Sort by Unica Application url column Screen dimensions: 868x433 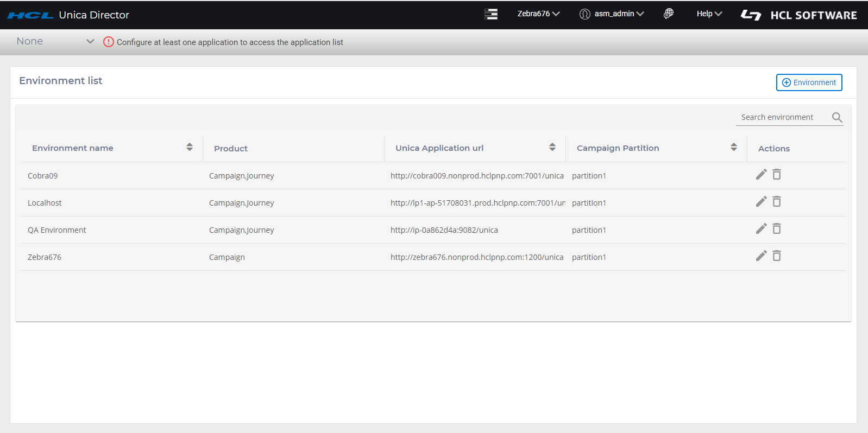(552, 147)
